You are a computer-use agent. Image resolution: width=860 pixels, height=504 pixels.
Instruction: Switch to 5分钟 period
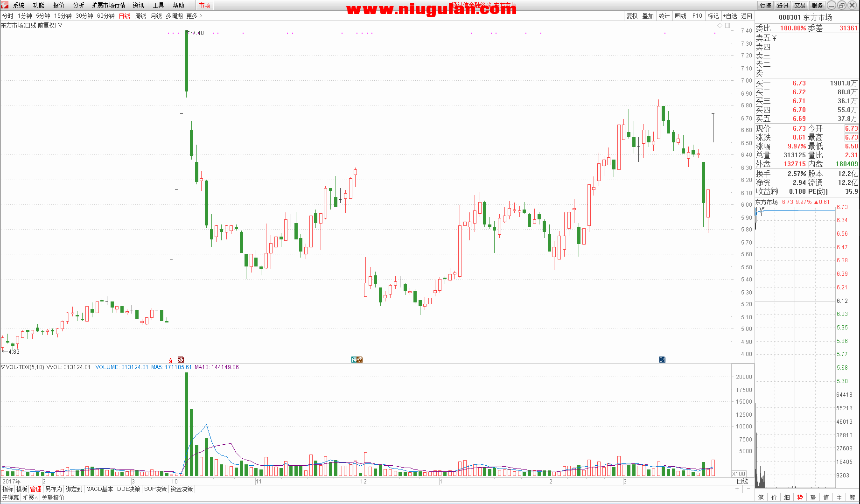43,16
